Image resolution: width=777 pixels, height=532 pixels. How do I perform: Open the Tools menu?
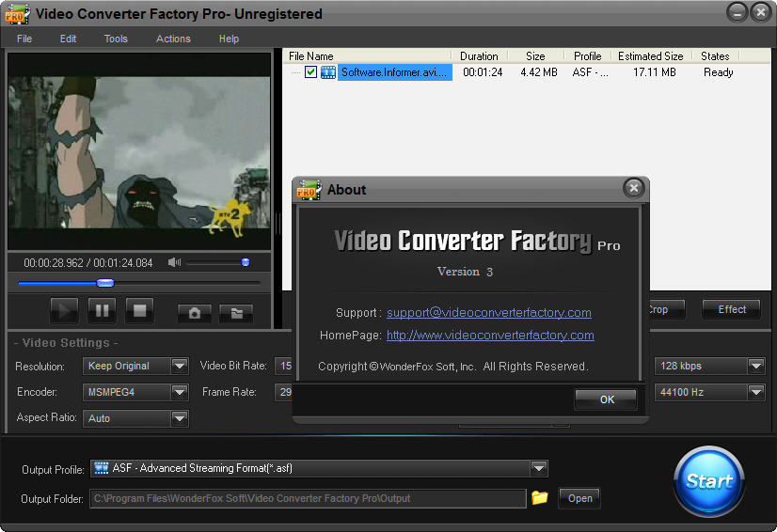point(116,39)
